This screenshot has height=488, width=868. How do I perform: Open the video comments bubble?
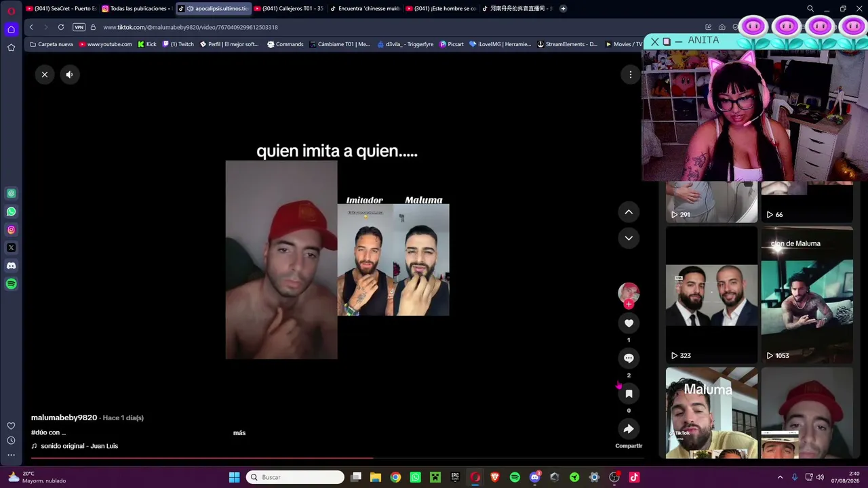pyautogui.click(x=629, y=359)
